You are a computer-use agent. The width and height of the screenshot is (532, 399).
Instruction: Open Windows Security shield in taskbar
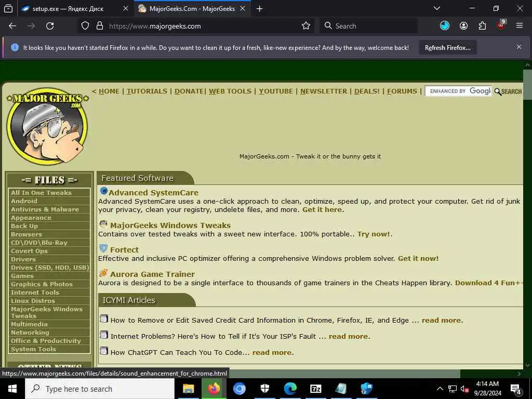click(x=264, y=389)
